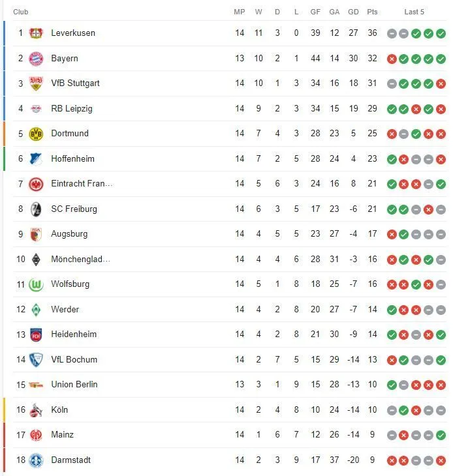Click the Darmstadt club crest

click(x=36, y=460)
